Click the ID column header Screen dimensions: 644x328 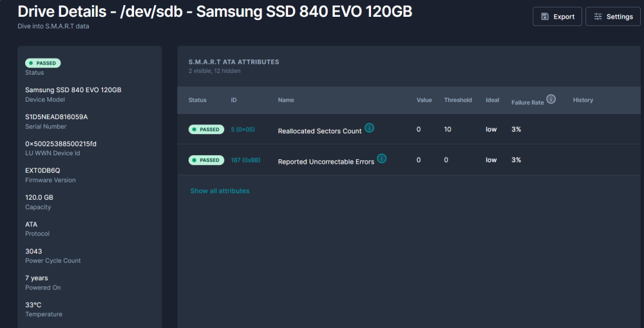coord(234,100)
